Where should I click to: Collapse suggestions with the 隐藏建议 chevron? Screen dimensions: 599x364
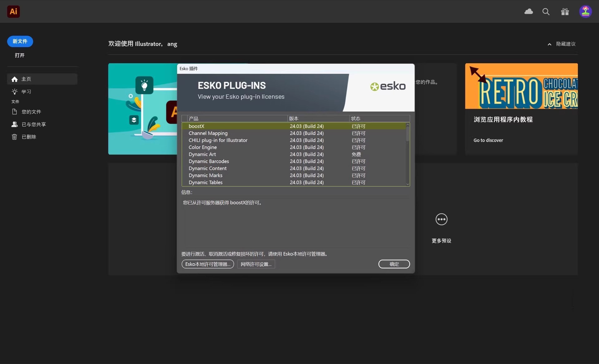[549, 44]
